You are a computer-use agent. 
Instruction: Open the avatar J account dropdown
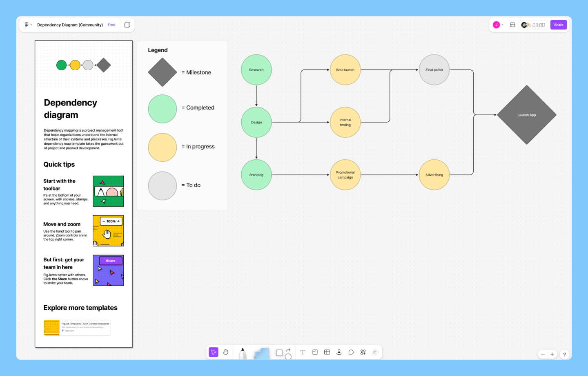coord(498,25)
